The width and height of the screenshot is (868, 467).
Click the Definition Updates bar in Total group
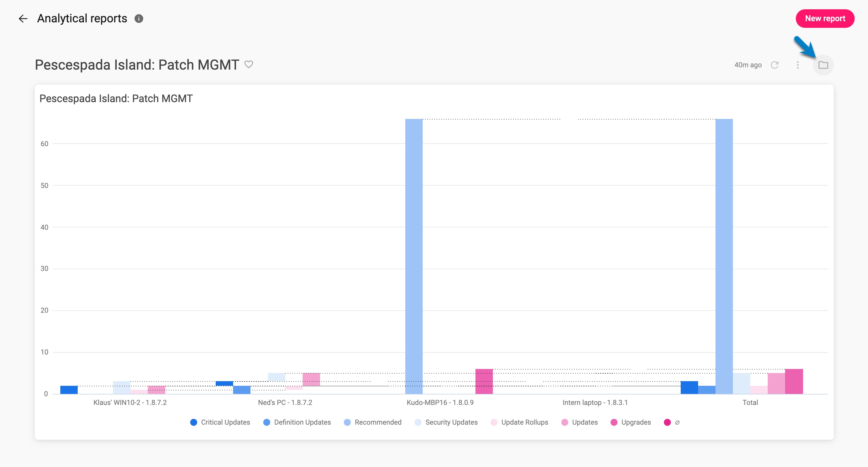coord(707,390)
